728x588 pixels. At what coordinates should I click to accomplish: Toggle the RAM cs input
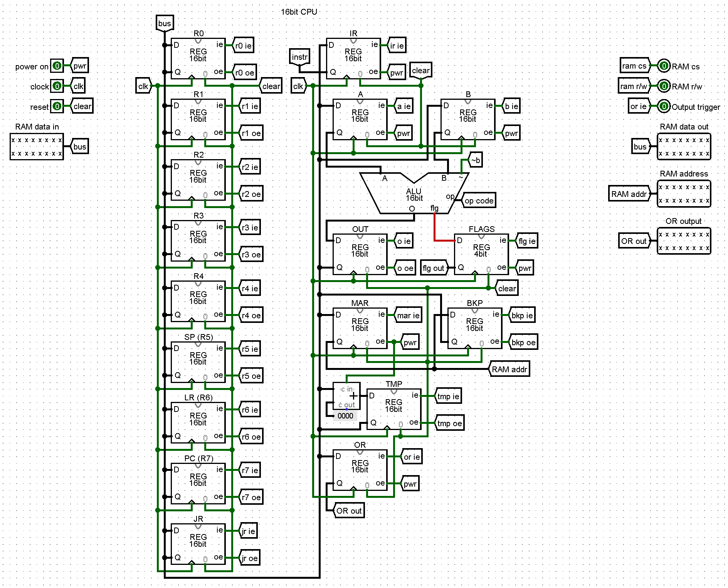click(664, 66)
